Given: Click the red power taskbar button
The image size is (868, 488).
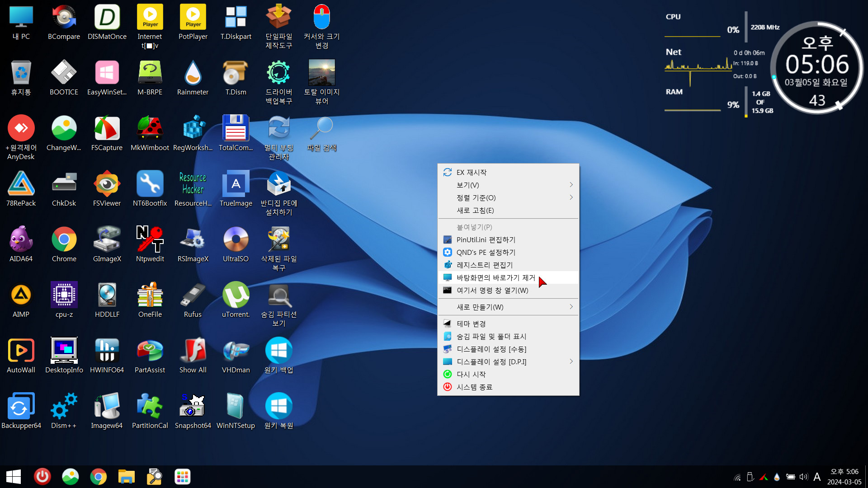Looking at the screenshot, I should (42, 477).
